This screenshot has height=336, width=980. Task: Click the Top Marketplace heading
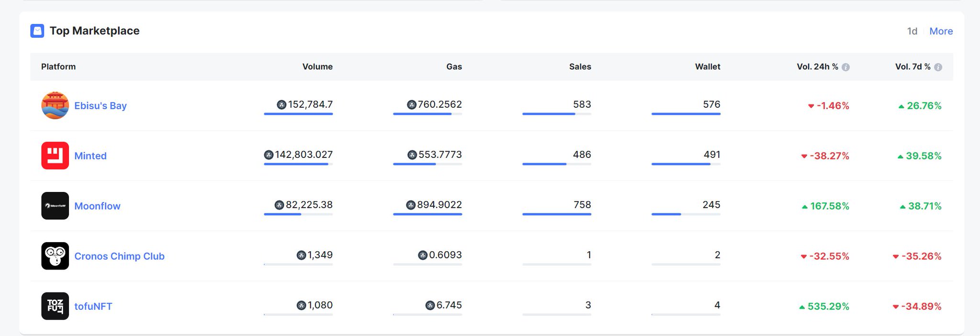(94, 31)
